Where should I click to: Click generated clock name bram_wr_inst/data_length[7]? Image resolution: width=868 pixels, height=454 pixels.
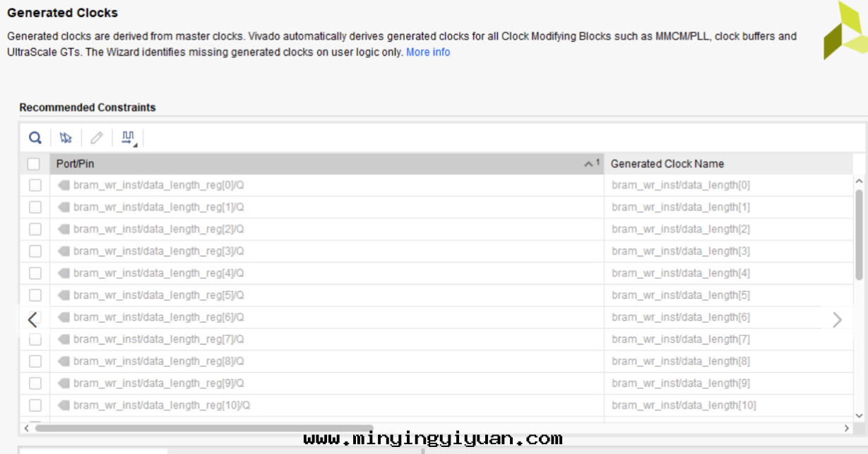(681, 340)
